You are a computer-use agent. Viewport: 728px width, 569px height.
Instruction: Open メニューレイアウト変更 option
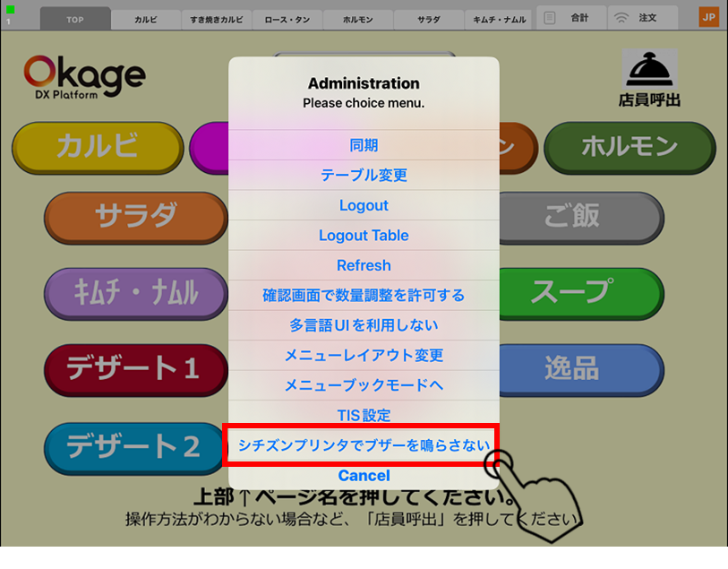pos(364,355)
